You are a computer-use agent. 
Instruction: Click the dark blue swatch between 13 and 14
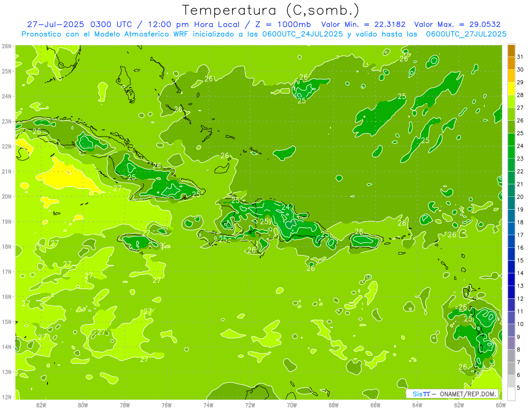click(511, 279)
